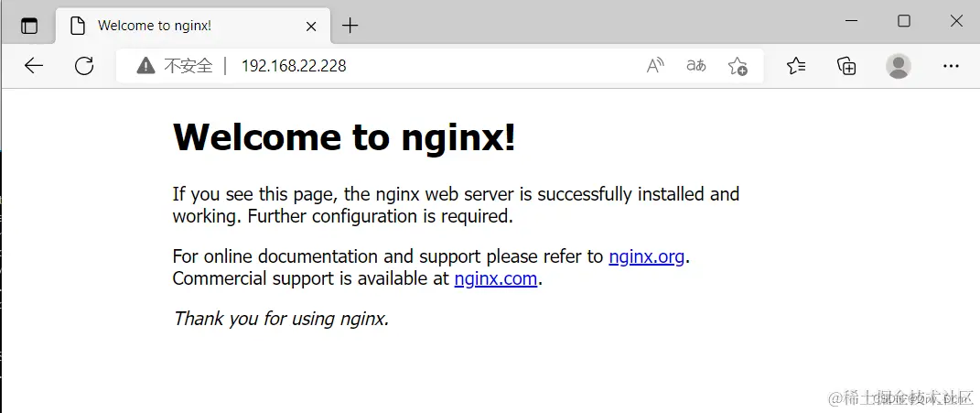Viewport: 980px width, 413px height.
Task: Open the Collections icon
Action: click(x=846, y=66)
